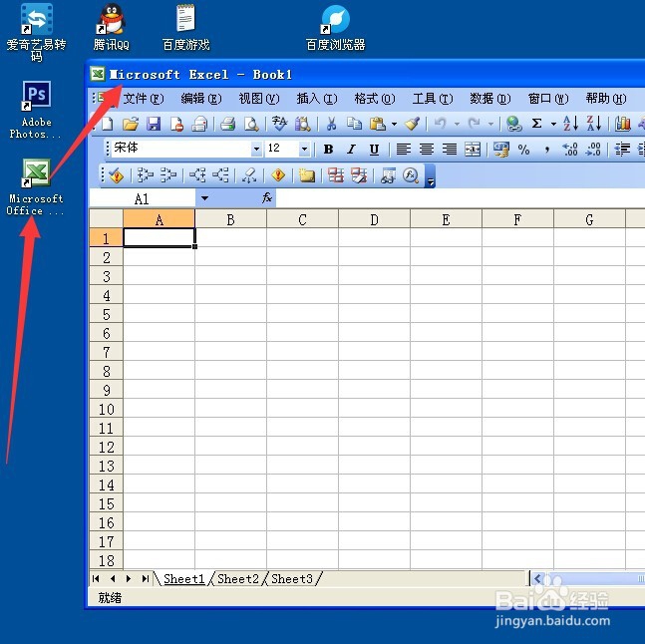645x644 pixels.
Task: Run the Spelling check icon
Action: point(279,124)
